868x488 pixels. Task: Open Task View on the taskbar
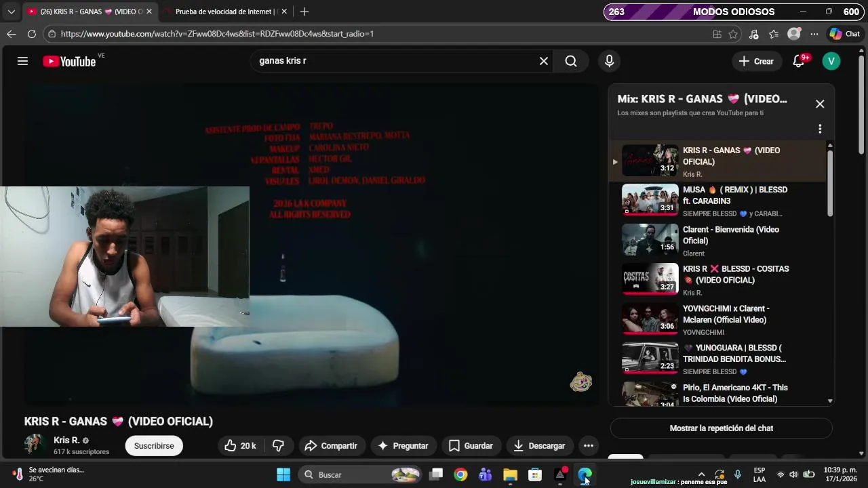pyautogui.click(x=436, y=474)
